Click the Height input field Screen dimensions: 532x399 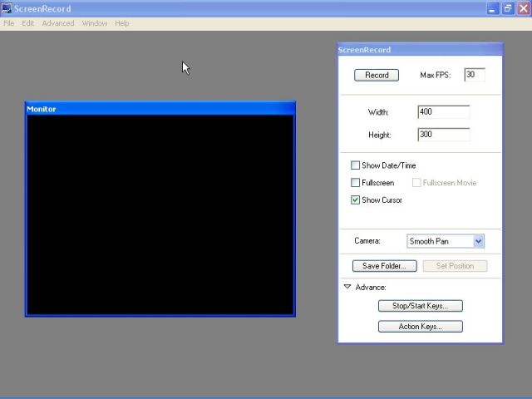(444, 135)
